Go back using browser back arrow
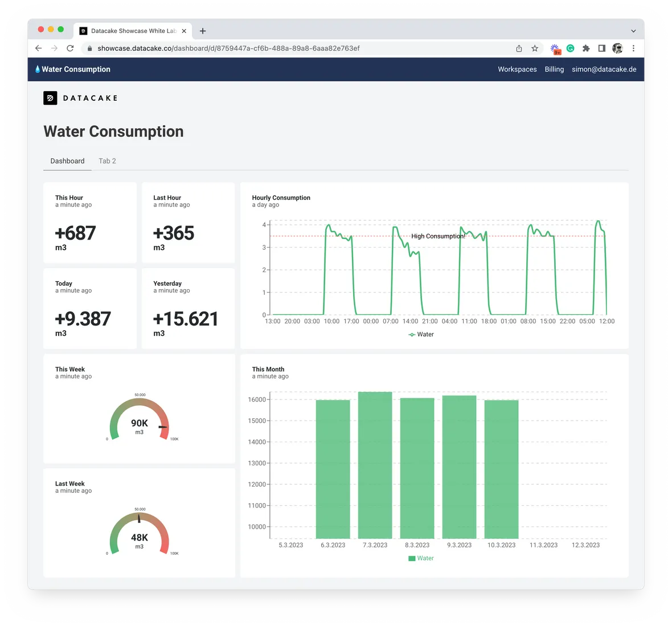This screenshot has height=626, width=672. (39, 48)
